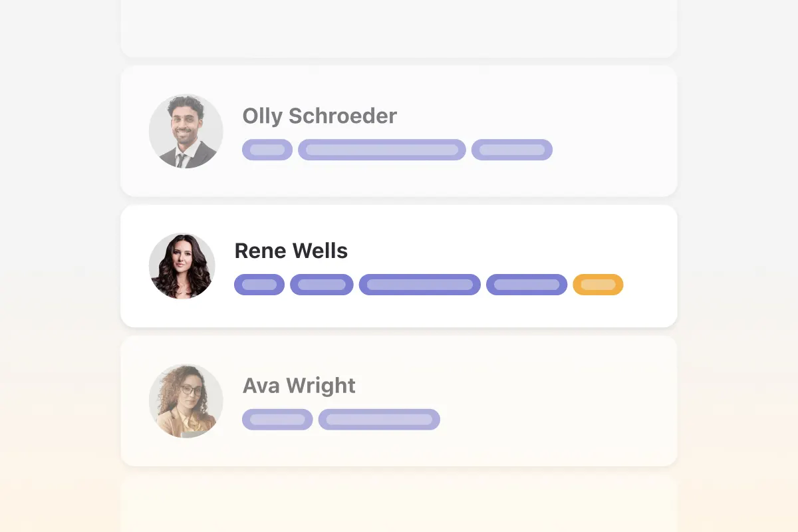This screenshot has width=798, height=532.
Task: Select the longer tag under Ava Wright
Action: click(379, 420)
